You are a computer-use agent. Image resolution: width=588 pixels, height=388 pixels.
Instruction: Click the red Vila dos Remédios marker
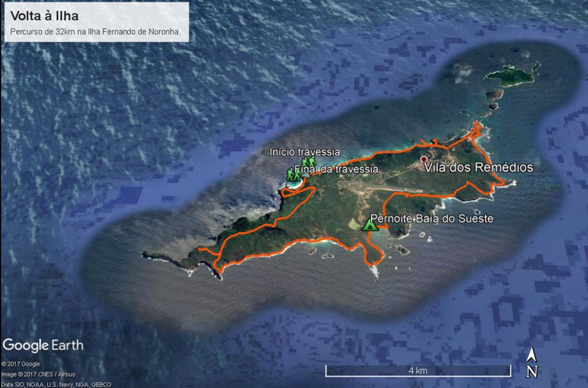pos(424,159)
